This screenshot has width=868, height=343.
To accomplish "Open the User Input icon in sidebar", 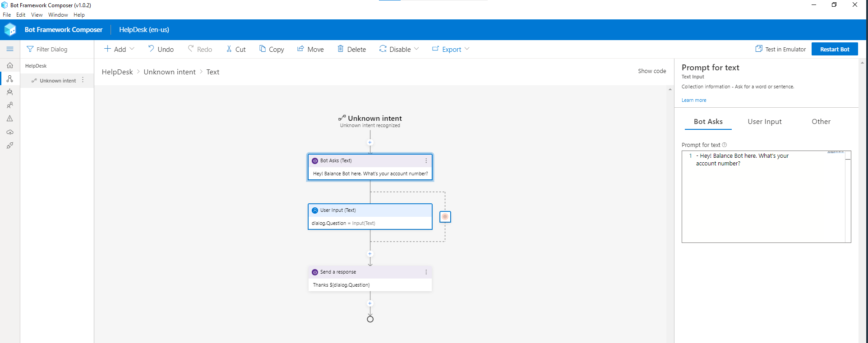I will tap(10, 105).
